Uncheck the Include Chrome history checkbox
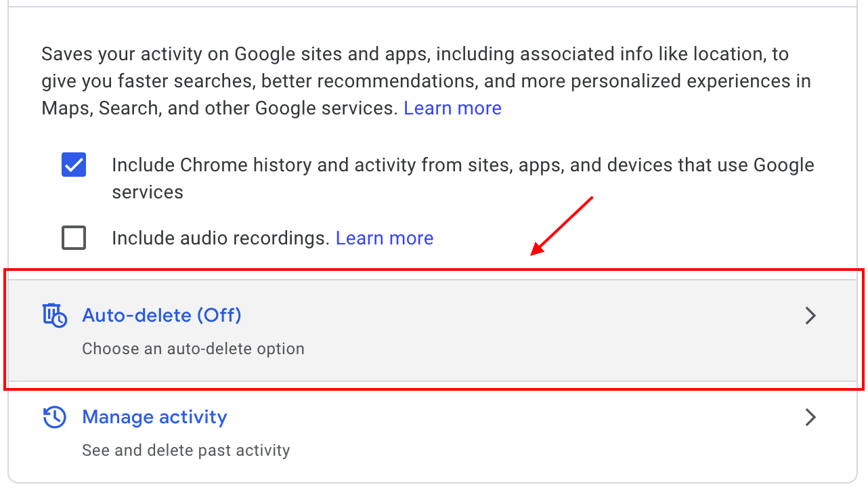868x493 pixels. tap(74, 165)
